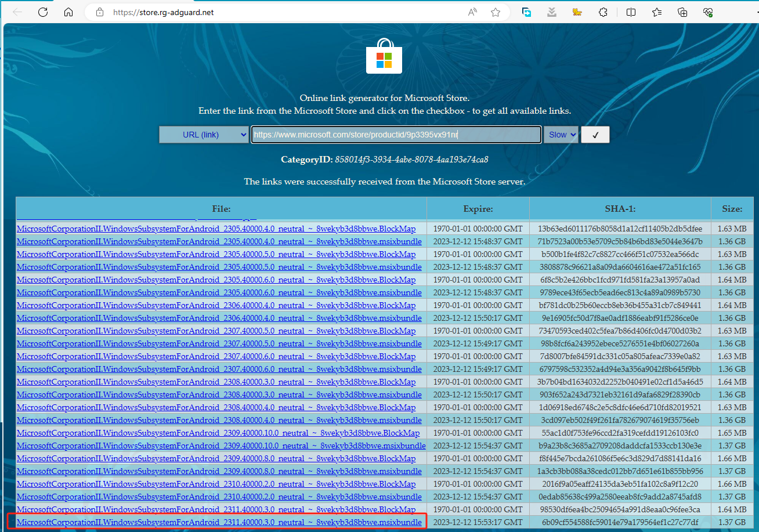Image resolution: width=759 pixels, height=532 pixels.
Task: Select SHA-1 value 71b7523a00b53e5709c5b84b6bd83e5044e3647b
Action: pos(620,241)
